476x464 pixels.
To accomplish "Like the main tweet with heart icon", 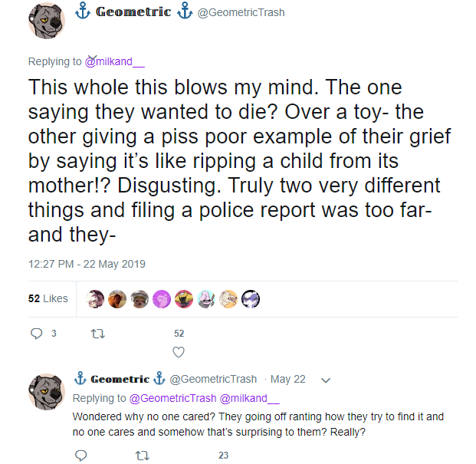I will tap(179, 352).
